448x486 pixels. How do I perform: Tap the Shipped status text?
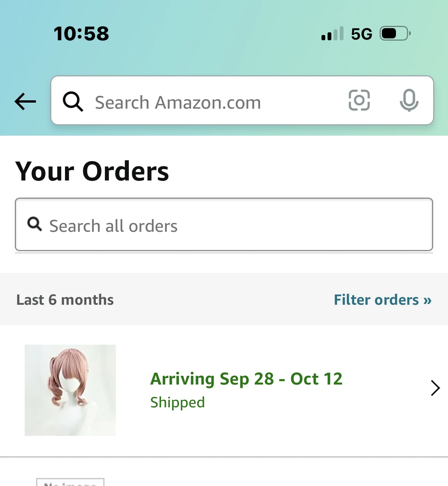coord(177,402)
